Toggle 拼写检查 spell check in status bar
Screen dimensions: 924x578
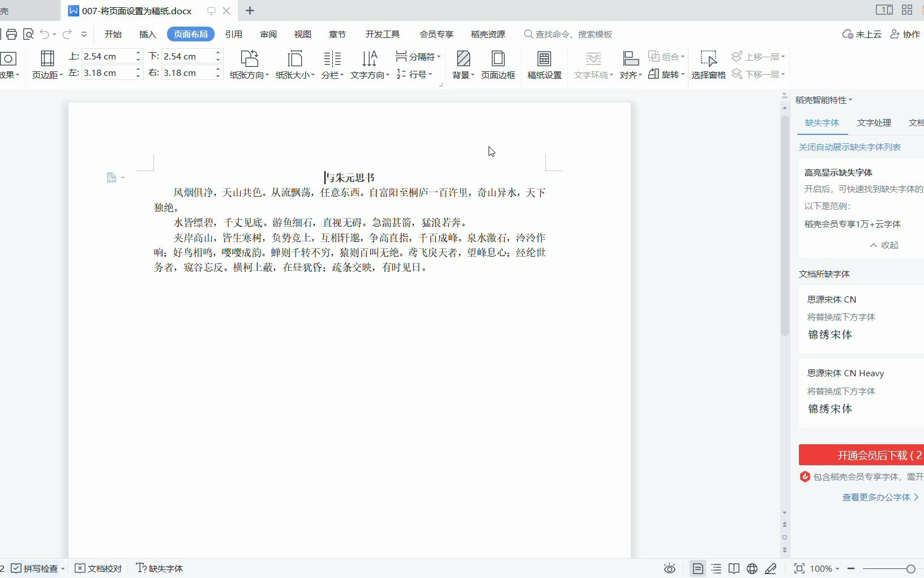(36, 568)
